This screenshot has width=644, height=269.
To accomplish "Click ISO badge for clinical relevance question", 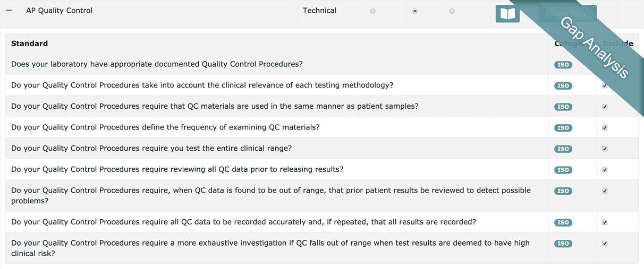I will [x=563, y=85].
